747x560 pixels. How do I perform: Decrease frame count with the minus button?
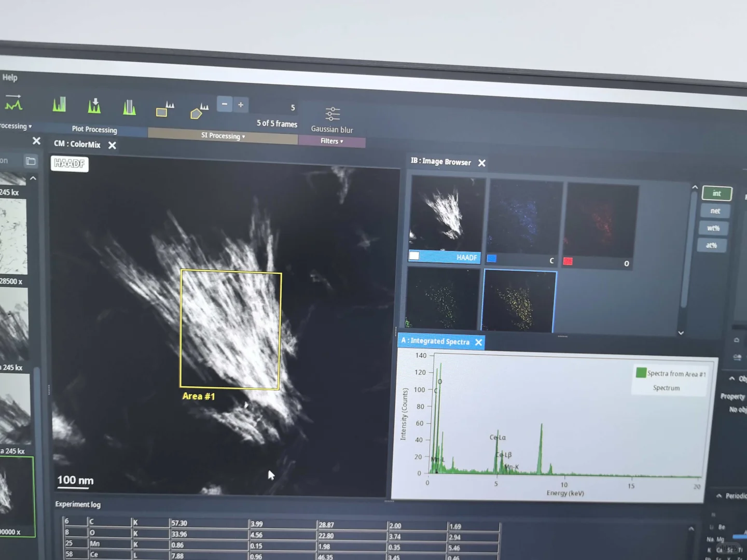click(x=225, y=104)
